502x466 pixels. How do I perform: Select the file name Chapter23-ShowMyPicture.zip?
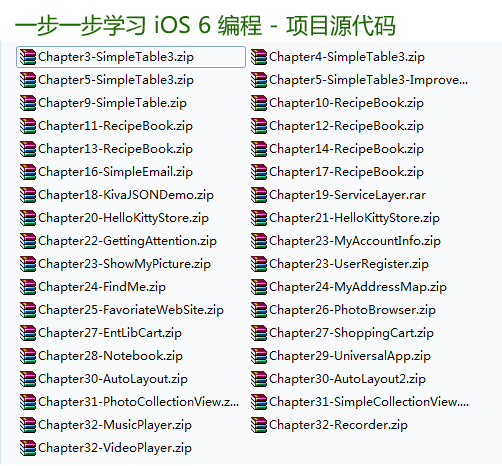[124, 264]
